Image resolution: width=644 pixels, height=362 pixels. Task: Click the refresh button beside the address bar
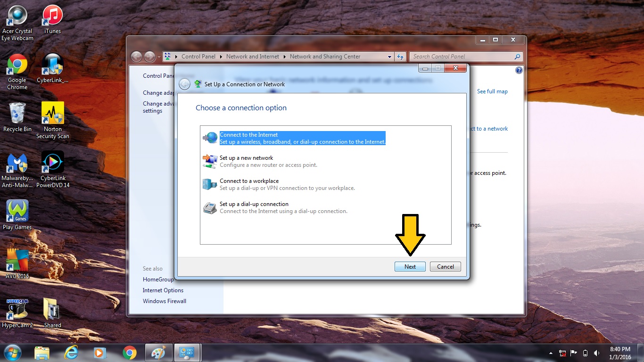tap(400, 57)
